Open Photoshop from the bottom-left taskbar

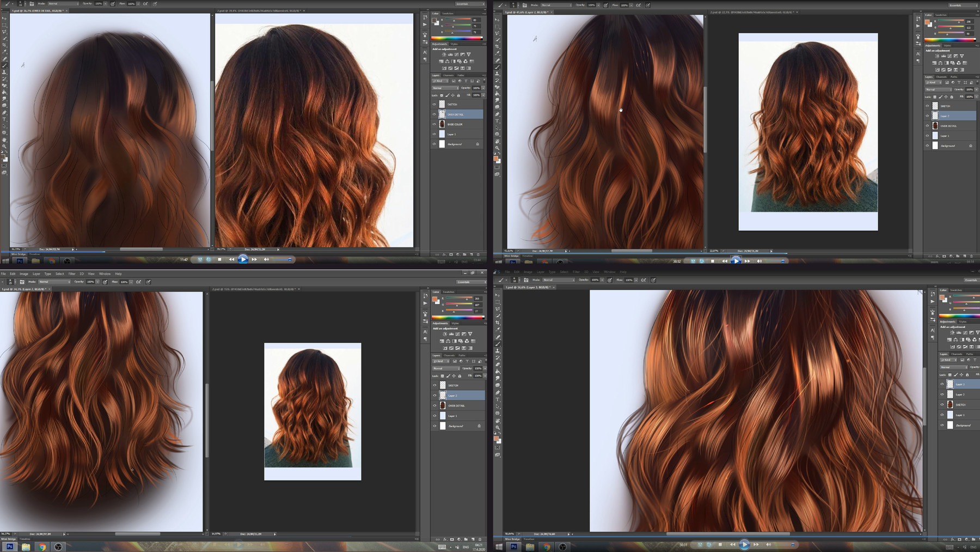coord(10,547)
